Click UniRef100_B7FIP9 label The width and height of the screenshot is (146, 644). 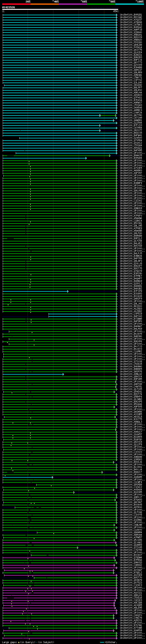click(x=131, y=291)
